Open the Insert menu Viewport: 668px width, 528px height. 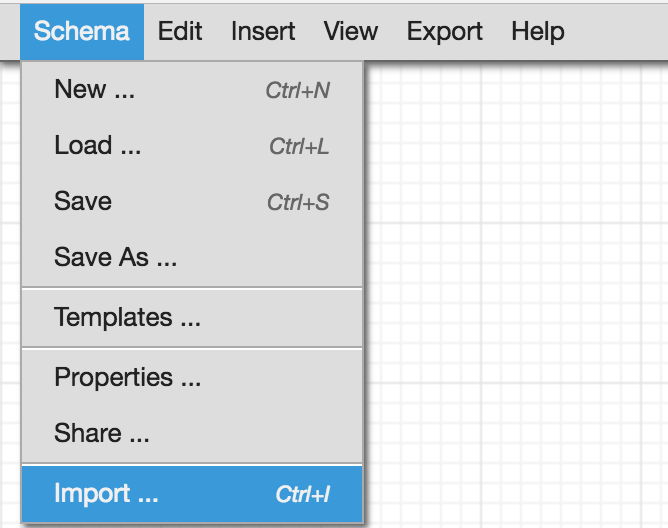pyautogui.click(x=263, y=32)
